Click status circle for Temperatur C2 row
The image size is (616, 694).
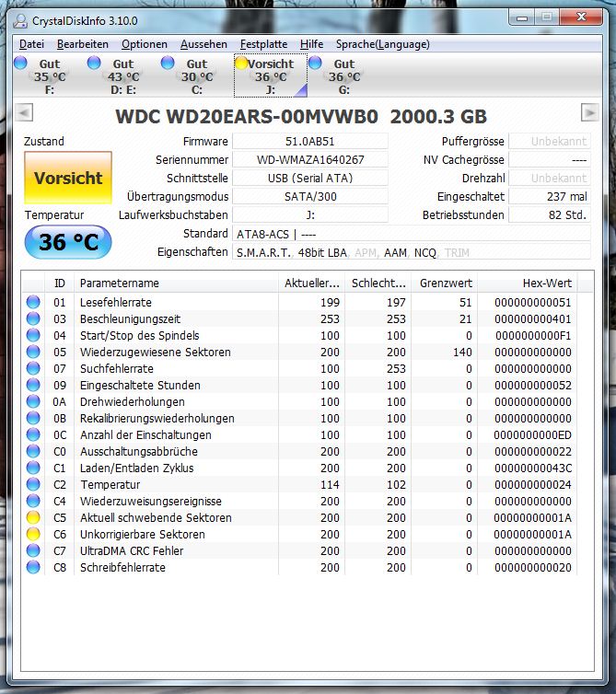[33, 485]
